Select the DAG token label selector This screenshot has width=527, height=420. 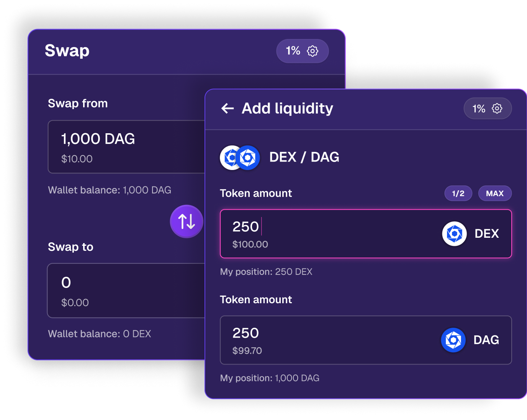tap(486, 340)
